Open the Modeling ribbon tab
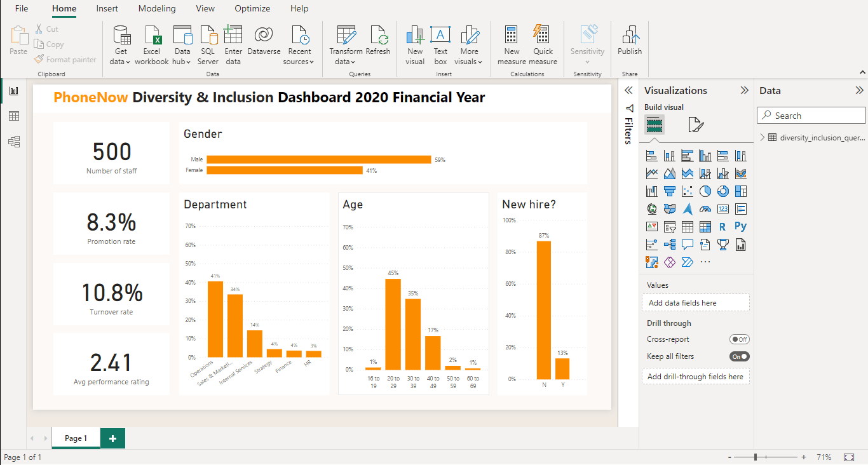The width and height of the screenshot is (868, 465). coord(157,8)
